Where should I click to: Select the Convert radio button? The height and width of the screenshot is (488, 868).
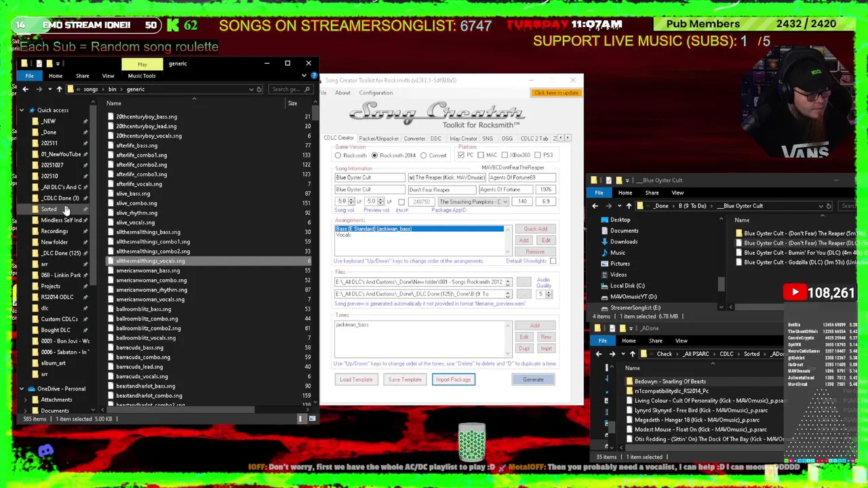[x=423, y=155]
